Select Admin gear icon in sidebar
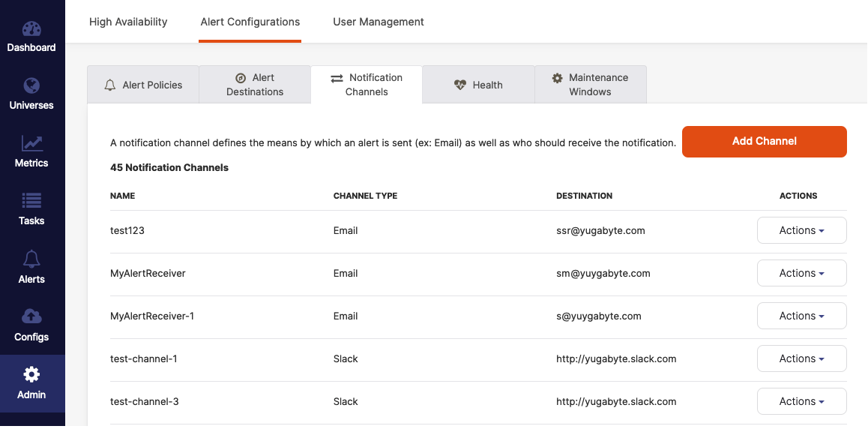This screenshot has width=868, height=435. point(31,375)
